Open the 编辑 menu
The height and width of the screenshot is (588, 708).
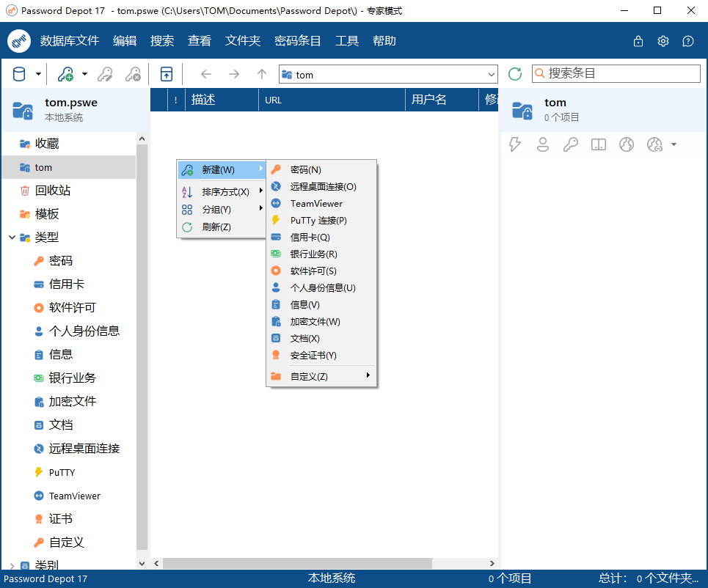click(125, 41)
